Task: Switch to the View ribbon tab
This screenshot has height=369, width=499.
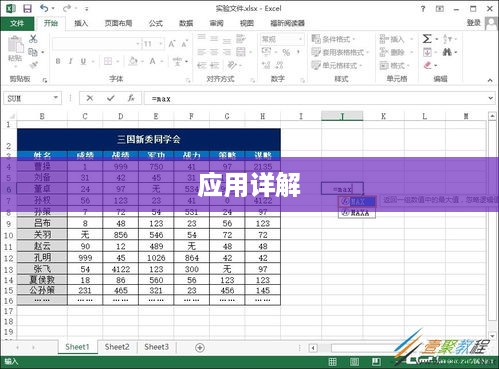Action: click(x=247, y=23)
